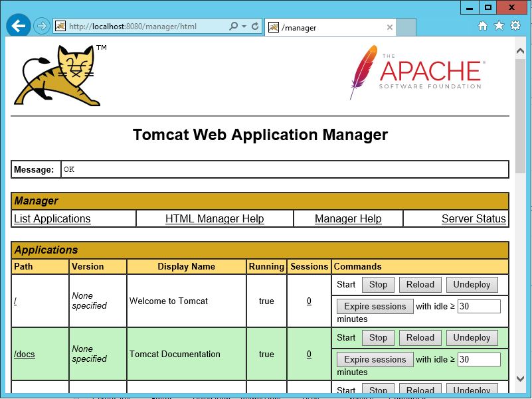Click the Display Name column header
The height and width of the screenshot is (399, 532).
tap(186, 266)
